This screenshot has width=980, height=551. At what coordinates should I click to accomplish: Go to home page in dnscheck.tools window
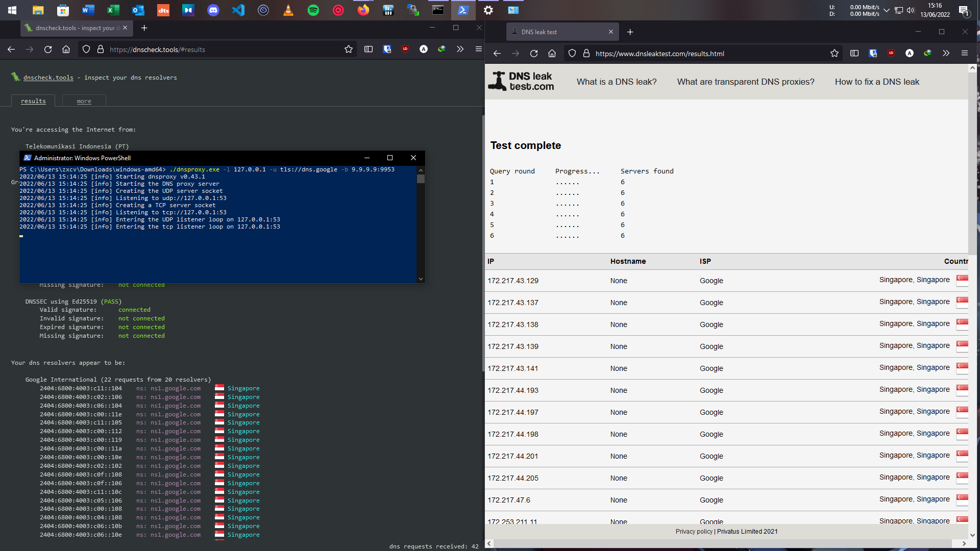(66, 49)
